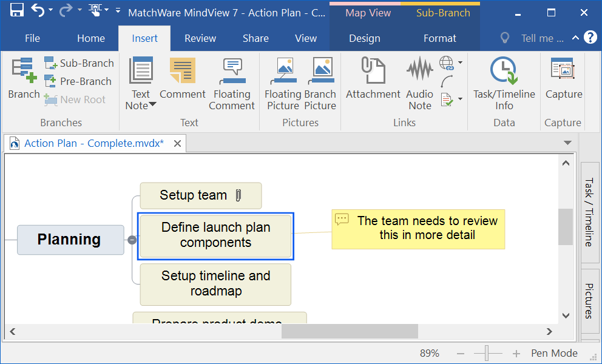
Task: Insert a Pre-Branch
Action: pyautogui.click(x=78, y=81)
